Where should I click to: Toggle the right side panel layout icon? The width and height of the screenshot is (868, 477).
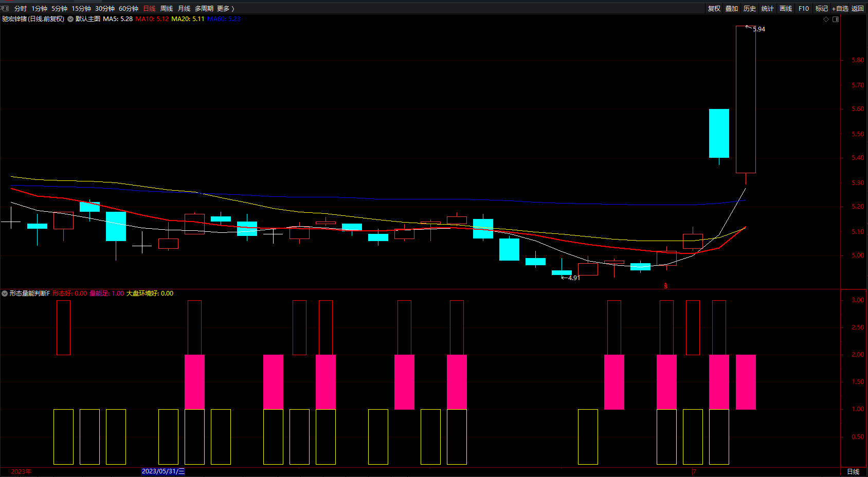tap(836, 19)
